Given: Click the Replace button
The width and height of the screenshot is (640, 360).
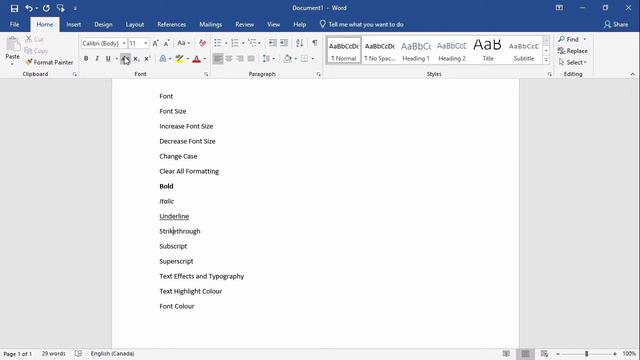Looking at the screenshot, I should pos(572,51).
